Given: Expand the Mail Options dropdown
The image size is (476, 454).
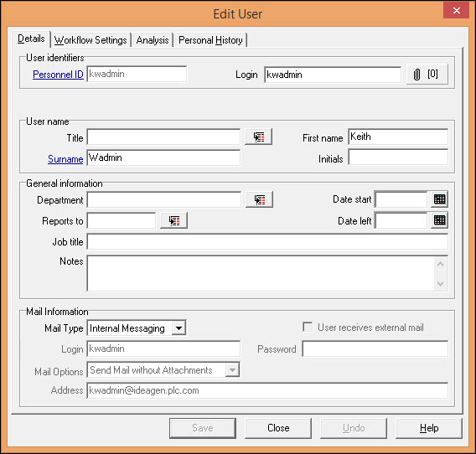Looking at the screenshot, I should coord(232,370).
